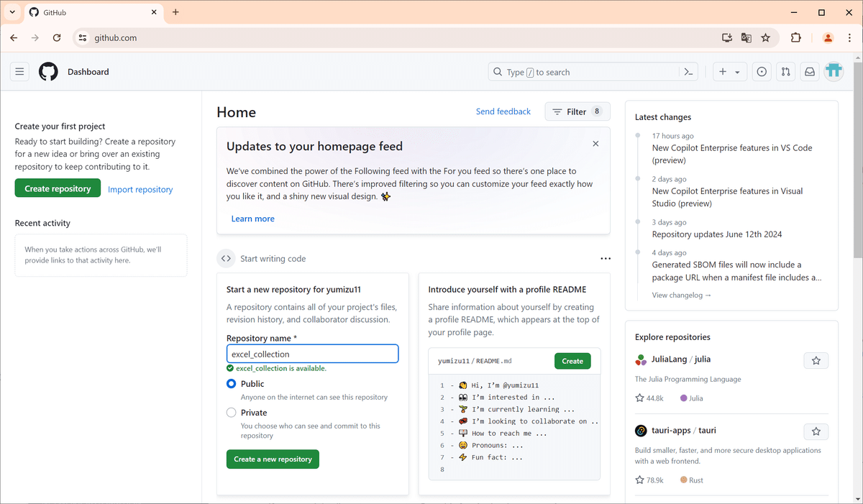Click the green Create repository button in sidebar
Viewport: 863px width, 504px height.
click(58, 188)
